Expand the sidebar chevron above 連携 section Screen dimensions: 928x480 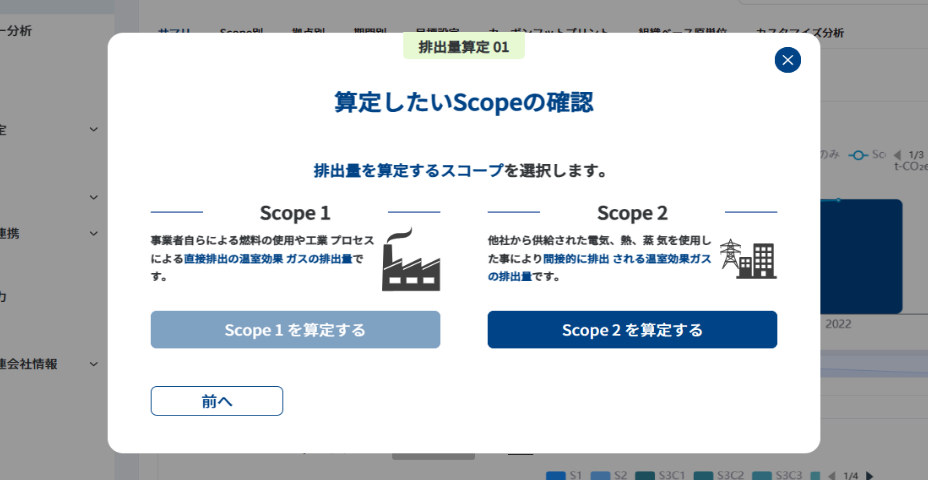(x=94, y=197)
